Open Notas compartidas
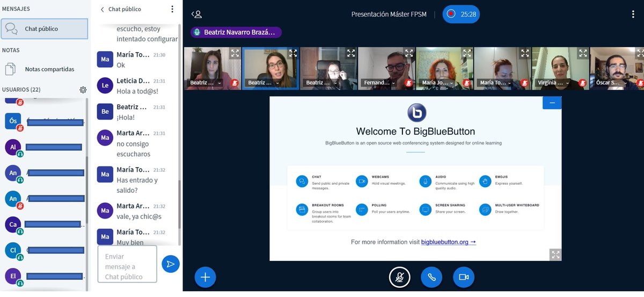The image size is (644, 297). tap(45, 69)
